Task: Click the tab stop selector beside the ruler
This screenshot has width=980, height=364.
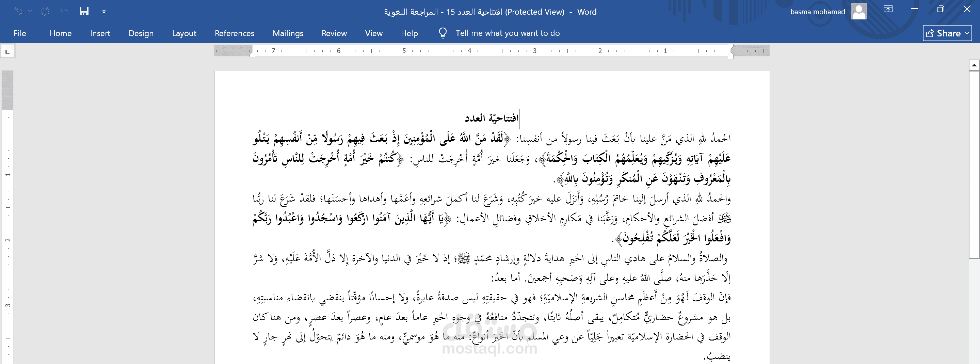Action: tap(7, 51)
